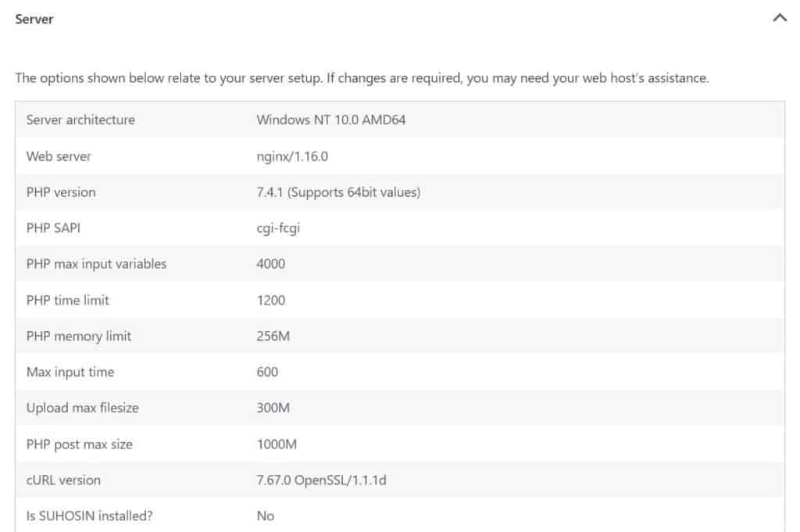Click the 4000 max input variables value
This screenshot has width=800, height=532.
point(271,263)
